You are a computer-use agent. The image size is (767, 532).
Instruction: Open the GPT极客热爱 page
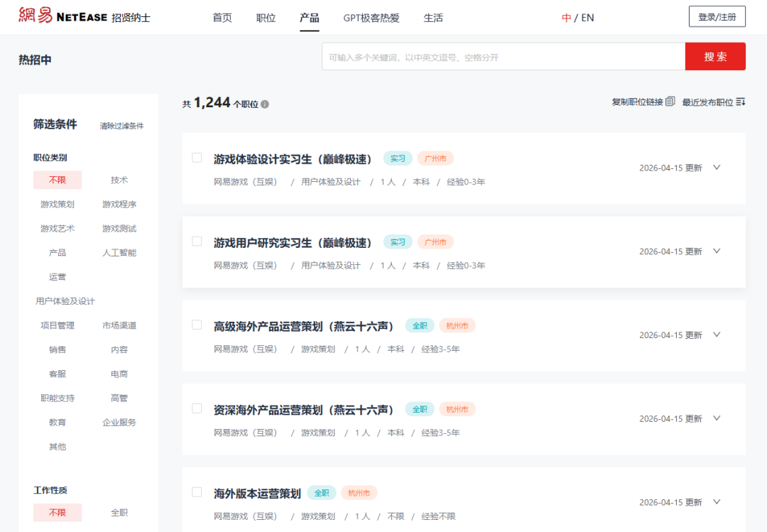[x=370, y=18]
